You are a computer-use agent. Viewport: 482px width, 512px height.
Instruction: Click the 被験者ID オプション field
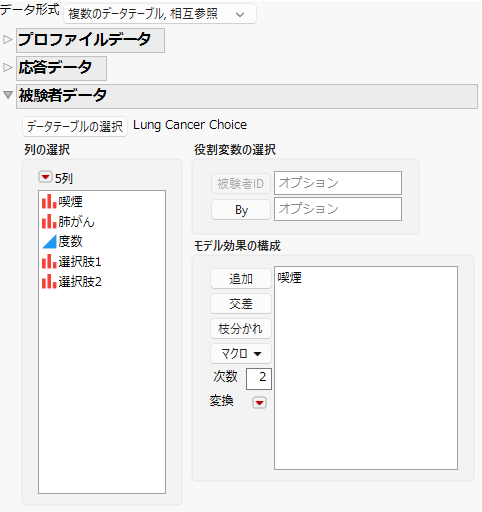coord(338,183)
